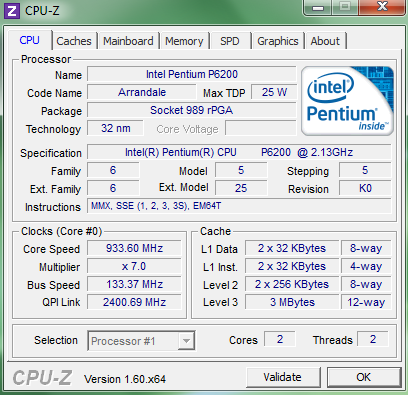The height and width of the screenshot is (395, 408).
Task: Open the Memory tab
Action: [x=184, y=41]
